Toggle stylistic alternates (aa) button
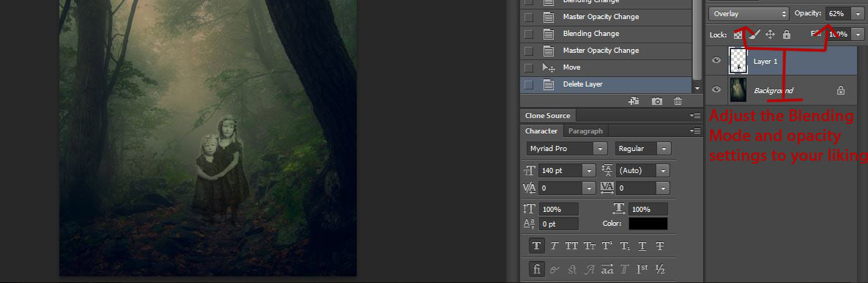The image size is (868, 283). pos(607,270)
